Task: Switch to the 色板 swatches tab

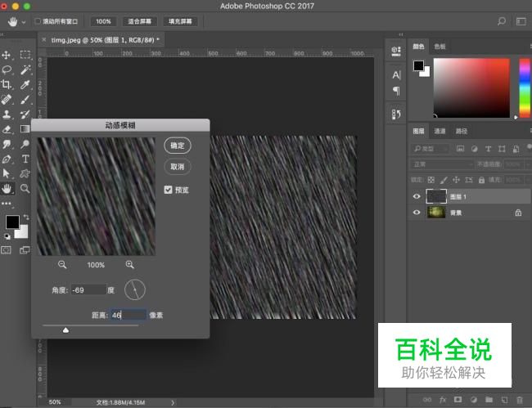Action: (x=440, y=47)
